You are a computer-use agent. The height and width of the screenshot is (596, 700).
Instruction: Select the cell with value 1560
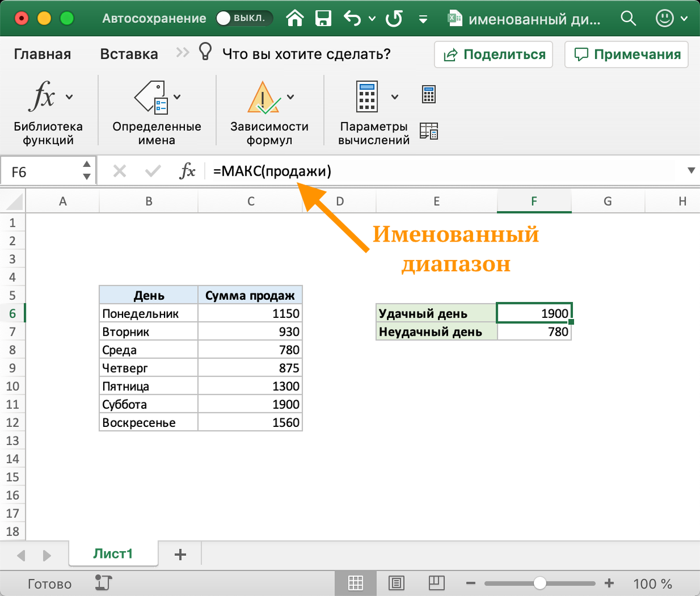250,422
